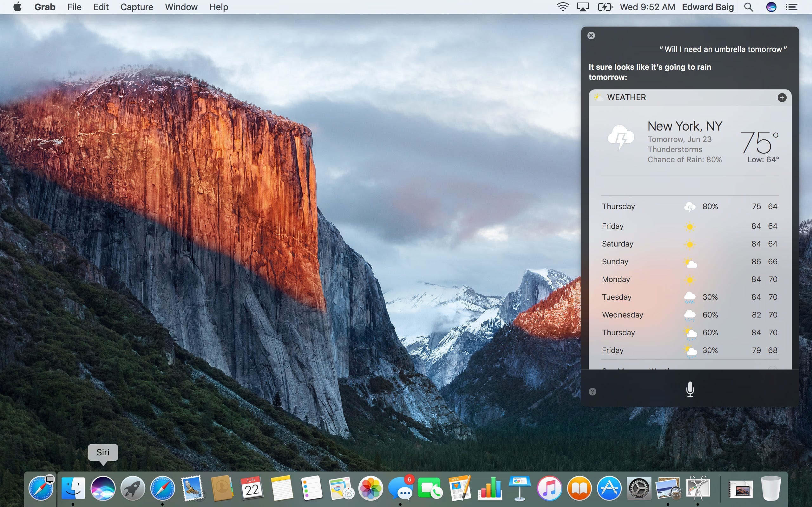Open System Preferences from the Dock
Image resolution: width=812 pixels, height=507 pixels.
[x=638, y=488]
